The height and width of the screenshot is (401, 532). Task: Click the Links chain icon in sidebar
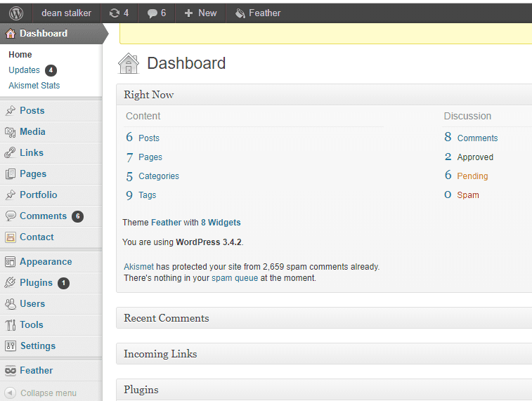pyautogui.click(x=11, y=152)
